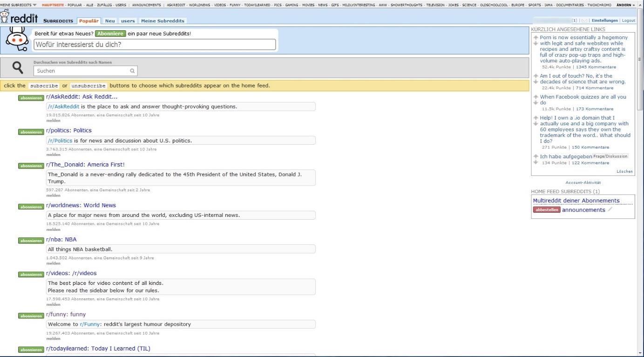
Task: Click the 'Wofür interessierst du dich?' field
Action: point(155,45)
